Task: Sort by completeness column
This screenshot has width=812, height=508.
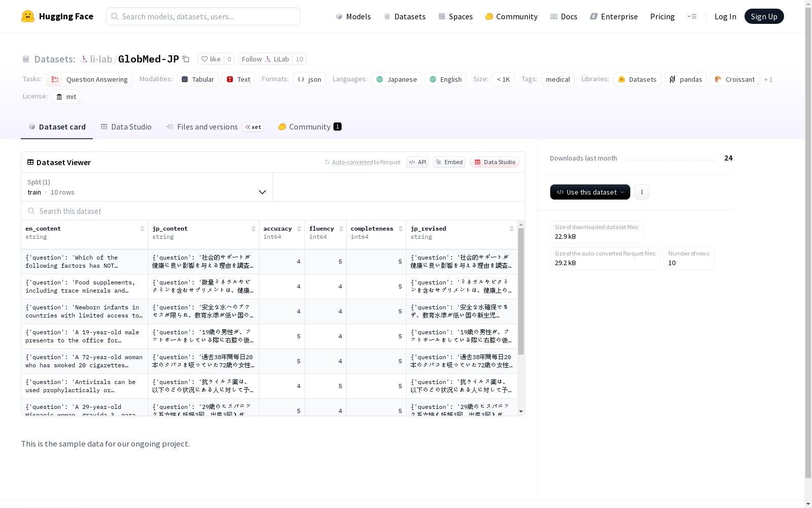Action: 400,229
